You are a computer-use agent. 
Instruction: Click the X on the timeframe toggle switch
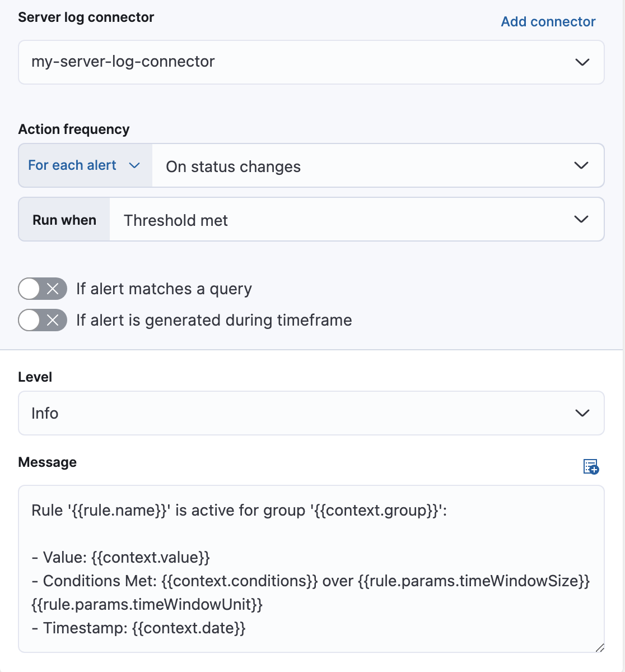click(53, 320)
